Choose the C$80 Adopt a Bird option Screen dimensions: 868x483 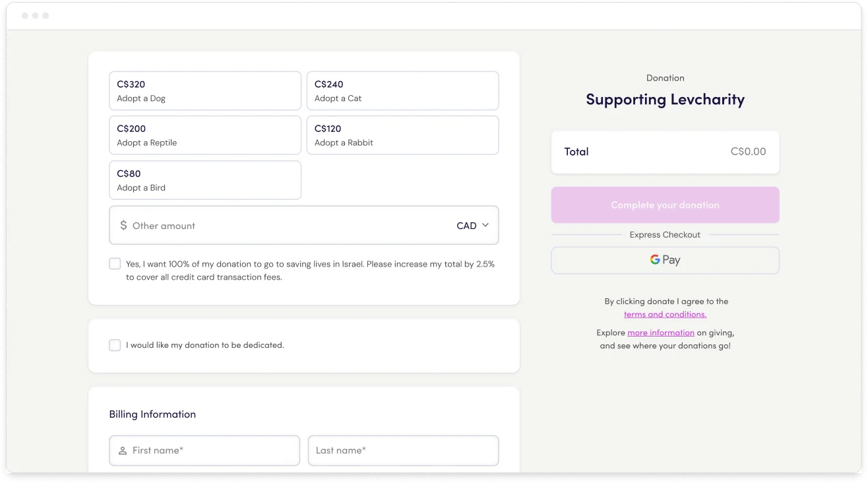pos(204,180)
